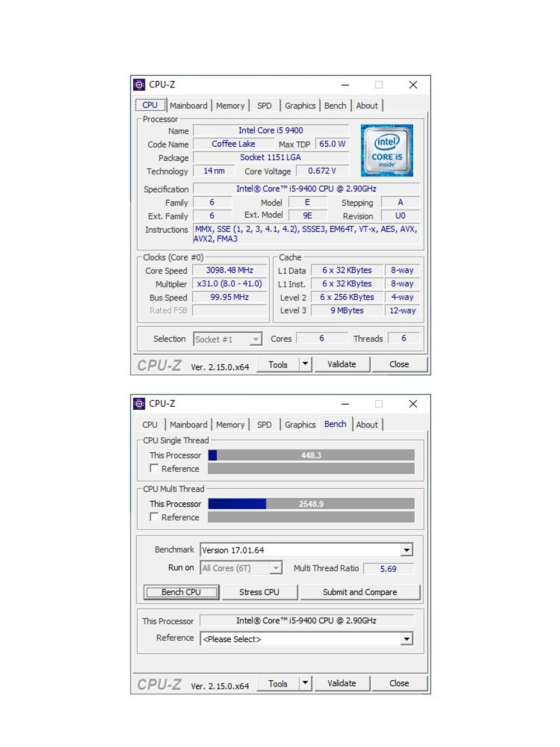560x747 pixels.
Task: Click the Stress CPU button
Action: coord(259,592)
